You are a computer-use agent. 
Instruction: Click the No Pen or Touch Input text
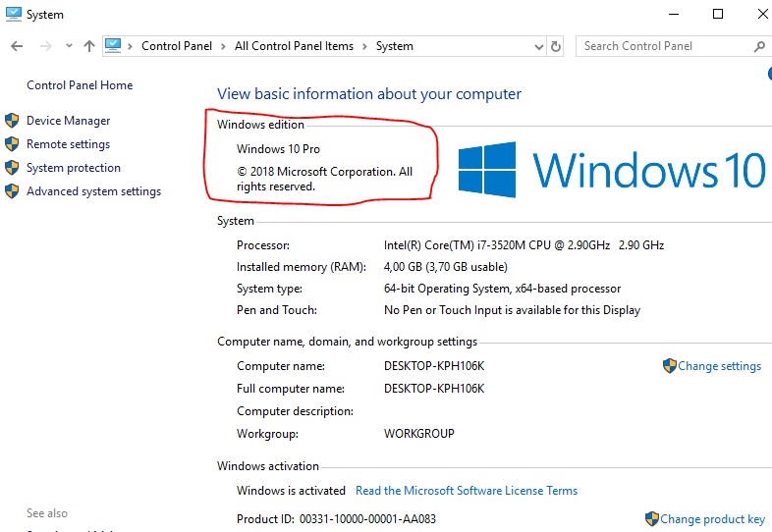click(x=512, y=310)
